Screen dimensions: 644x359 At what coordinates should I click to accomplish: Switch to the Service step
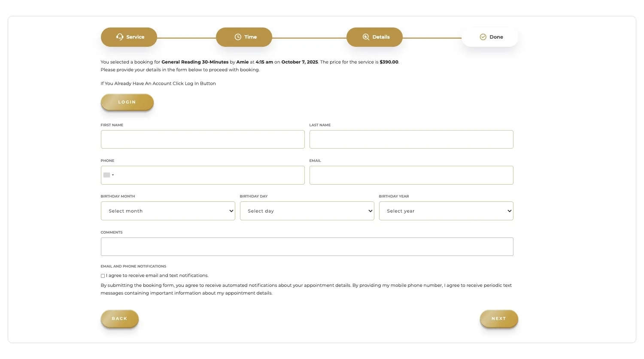click(x=129, y=37)
